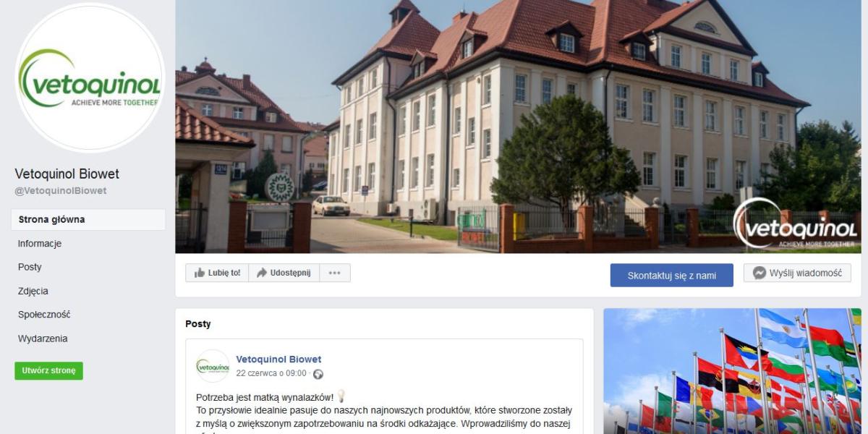
Task: Click the post timestamp 22 czerwca o 09:00
Action: pos(271,374)
